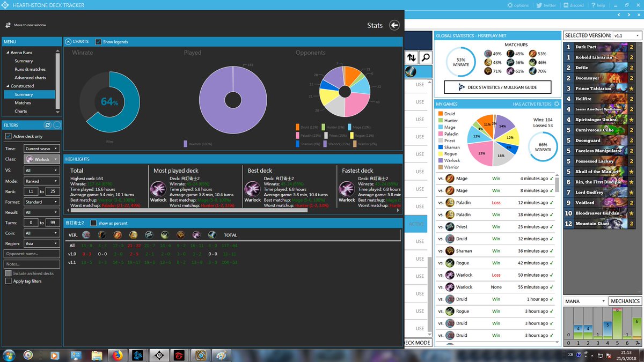Click the Druid class icon in the version table header
Image resolution: width=644 pixels, height=362 pixels.
pyautogui.click(x=86, y=235)
